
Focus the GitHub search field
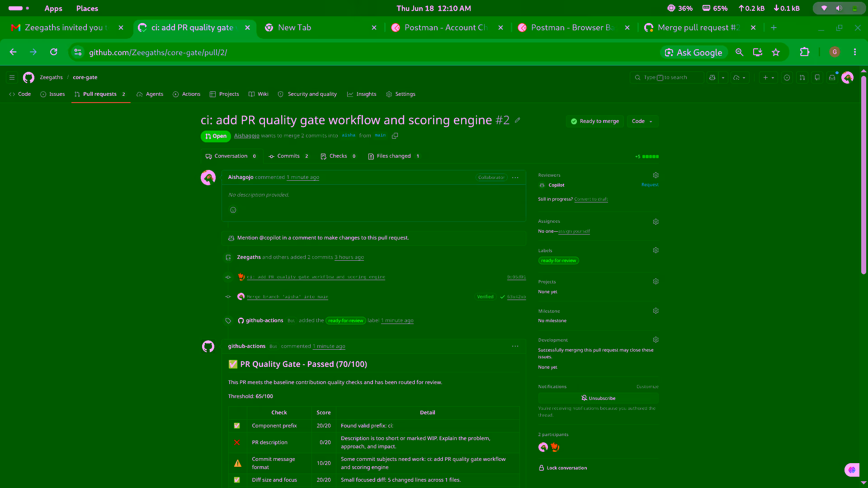click(x=667, y=78)
